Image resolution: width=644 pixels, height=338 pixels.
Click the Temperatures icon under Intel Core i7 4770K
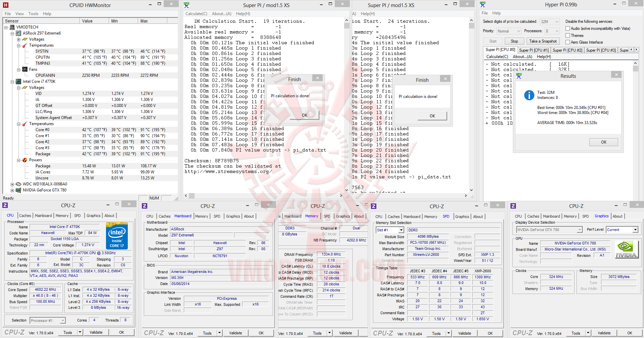coord(25,124)
